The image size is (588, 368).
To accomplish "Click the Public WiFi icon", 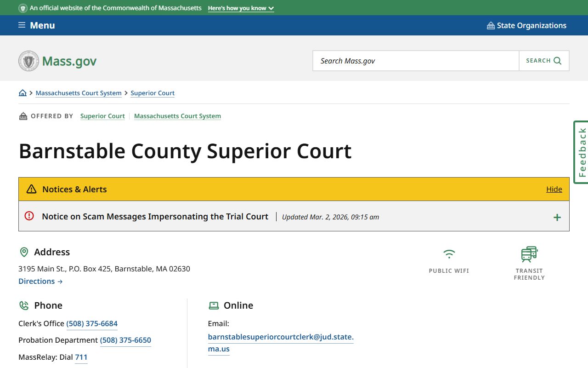I will [x=449, y=254].
